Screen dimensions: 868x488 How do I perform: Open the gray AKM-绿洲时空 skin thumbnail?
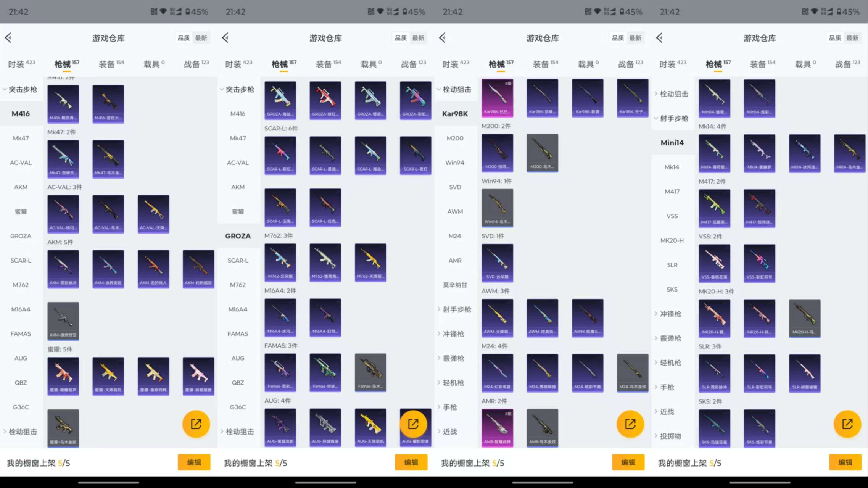[63, 321]
